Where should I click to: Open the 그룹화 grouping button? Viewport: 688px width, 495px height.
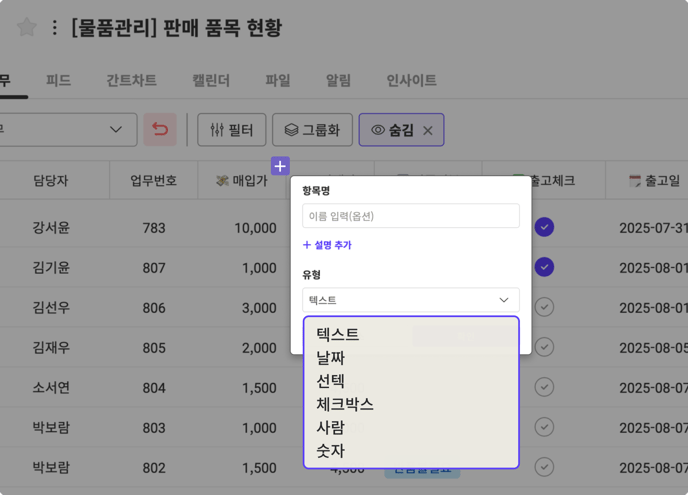coord(312,129)
